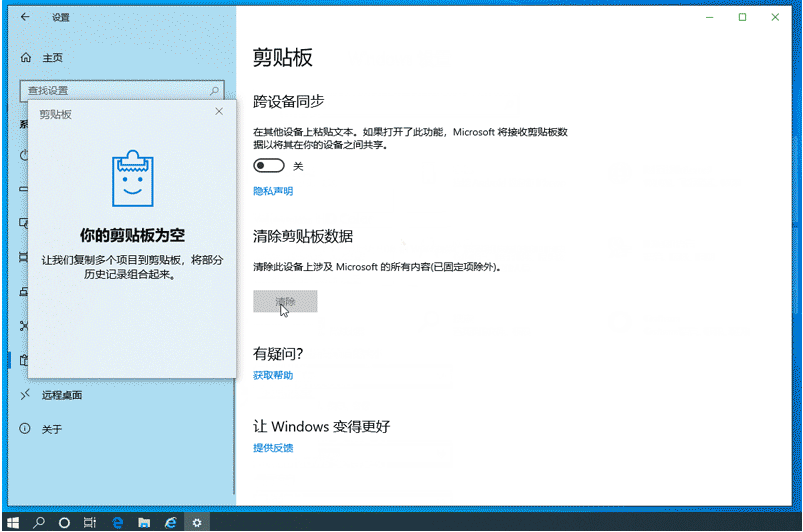Click the sidebar vertical scrollbar
Screen dimensions: 803x532
235,435
